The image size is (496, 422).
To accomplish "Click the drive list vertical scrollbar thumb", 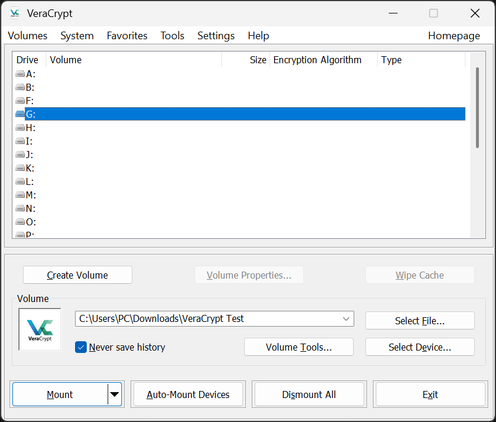I will (x=477, y=107).
